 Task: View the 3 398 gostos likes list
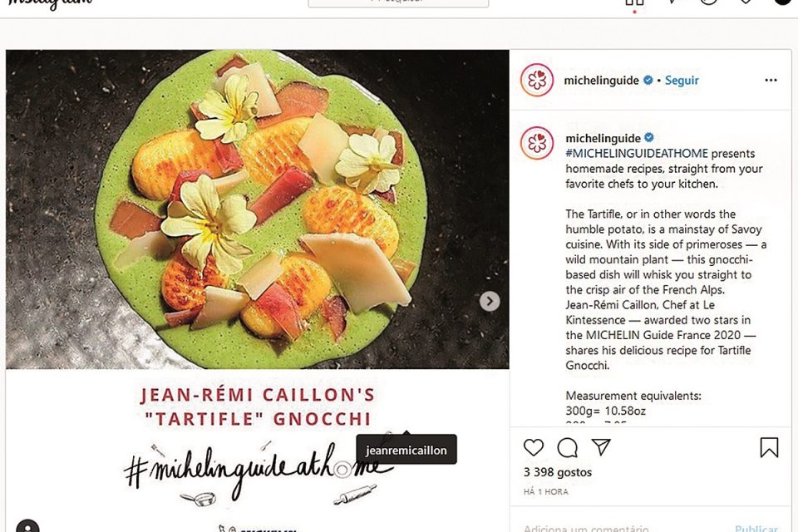click(558, 472)
